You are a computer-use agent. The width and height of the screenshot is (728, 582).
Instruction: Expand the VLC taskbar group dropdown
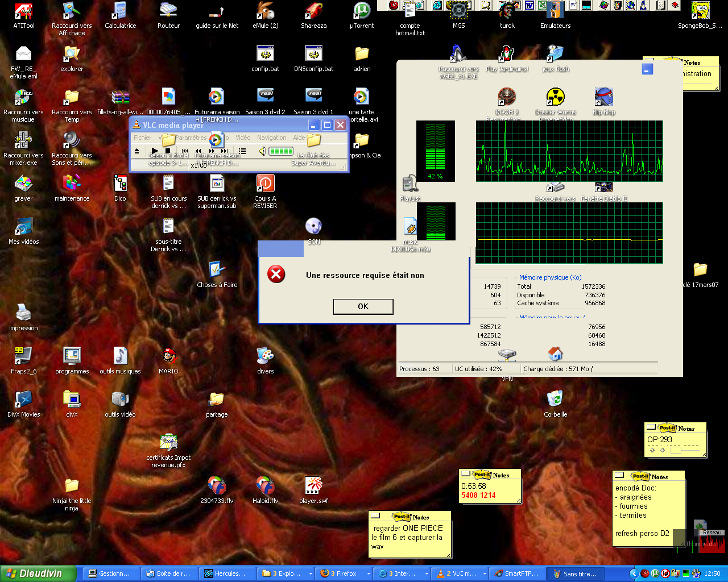coord(485,574)
